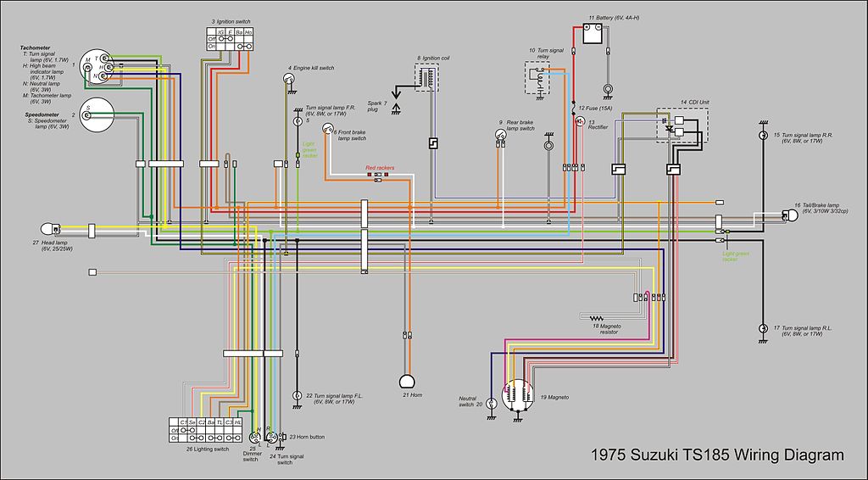Click the '10 Turn signal relay' label
This screenshot has height=480, width=868.
tap(546, 53)
